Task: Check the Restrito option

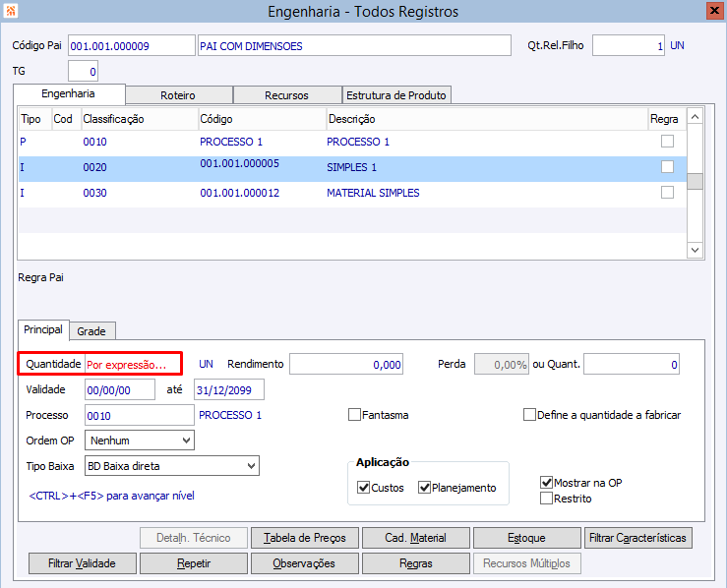Action: 547,499
